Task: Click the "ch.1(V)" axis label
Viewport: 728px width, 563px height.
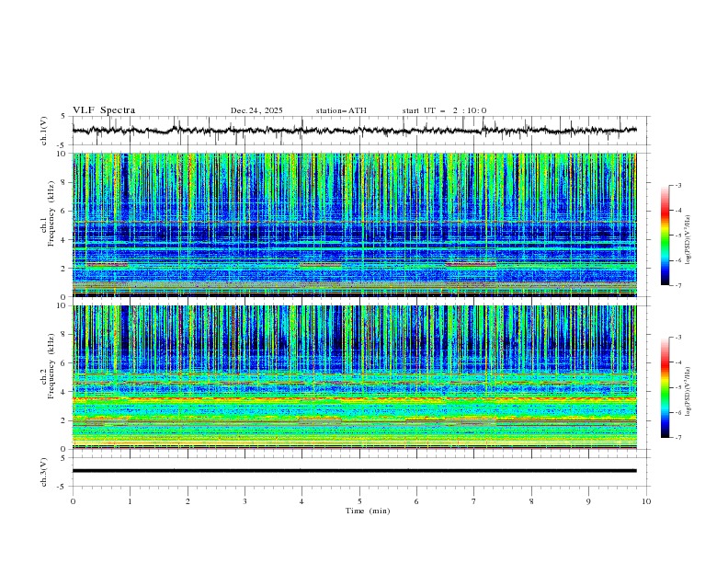Action: 44,131
